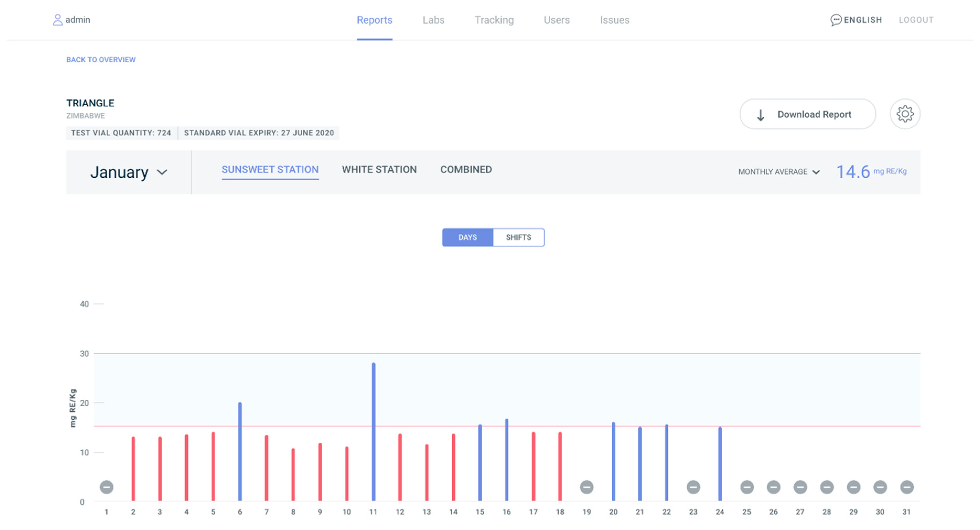Screen dimensions: 980x530
Task: Click the language speech bubble icon
Action: (x=836, y=20)
